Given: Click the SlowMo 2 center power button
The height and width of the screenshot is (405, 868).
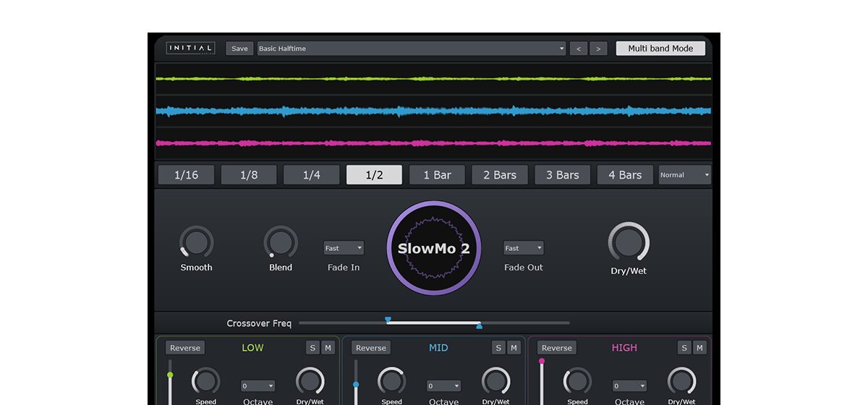Looking at the screenshot, I should point(434,248).
